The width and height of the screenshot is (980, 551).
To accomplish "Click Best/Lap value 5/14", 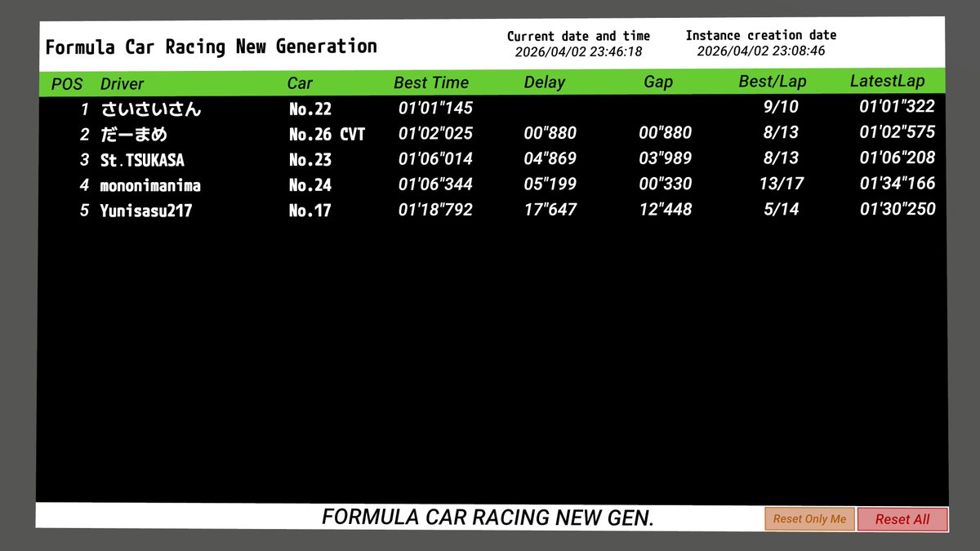I will click(x=780, y=209).
